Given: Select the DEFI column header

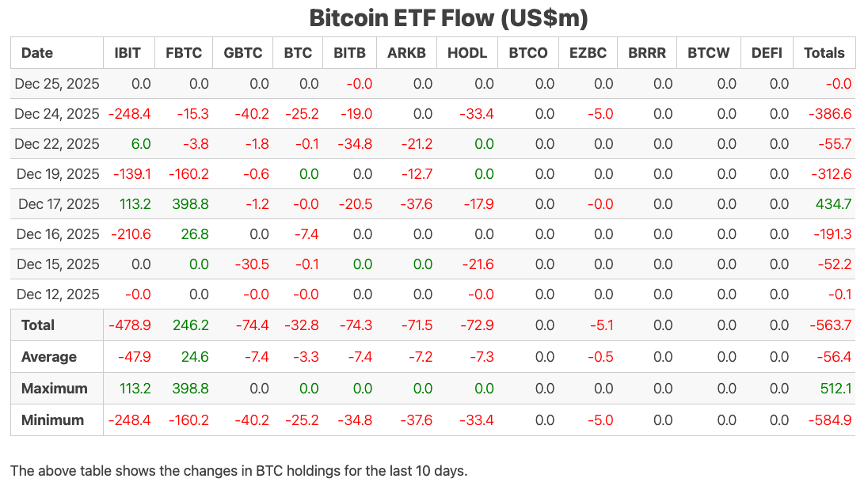Looking at the screenshot, I should 766,53.
